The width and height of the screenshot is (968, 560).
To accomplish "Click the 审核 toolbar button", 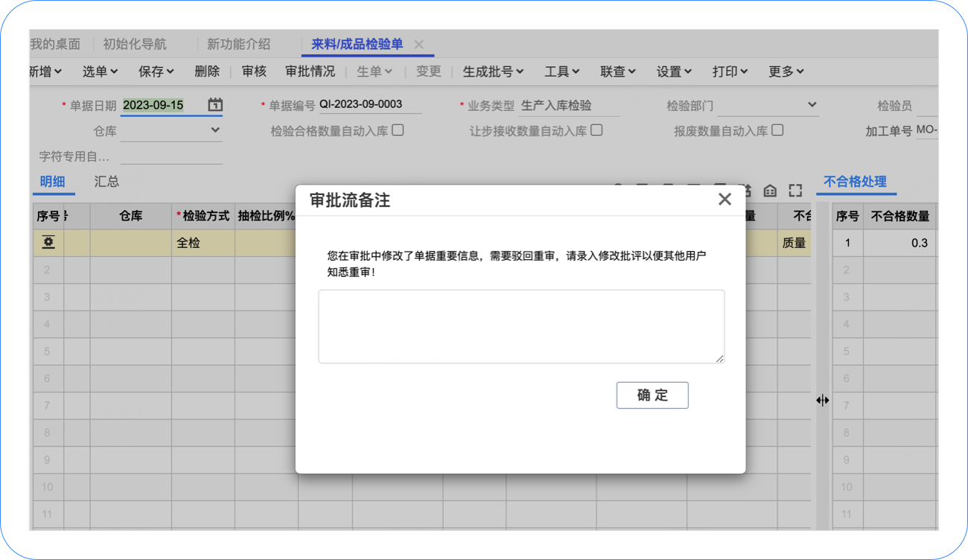I will pos(254,71).
